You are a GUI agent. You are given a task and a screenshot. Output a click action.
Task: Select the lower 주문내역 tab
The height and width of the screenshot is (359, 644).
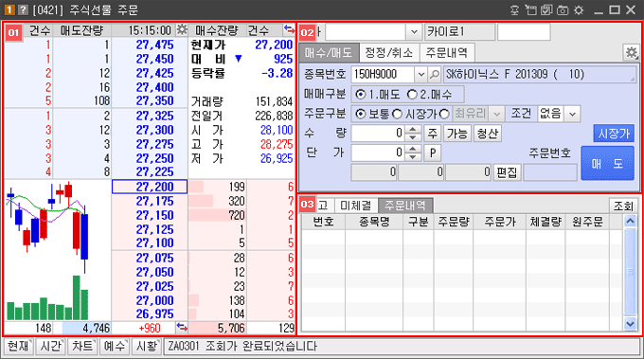point(405,206)
